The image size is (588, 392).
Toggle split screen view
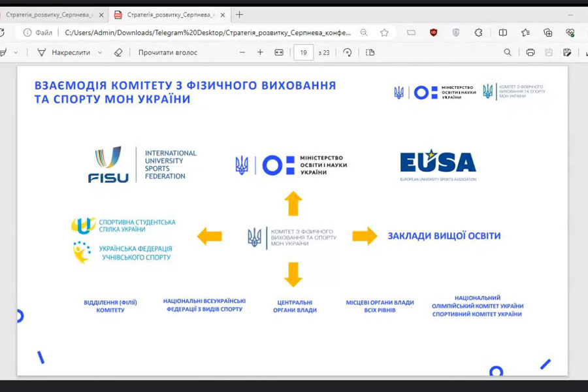(x=503, y=33)
